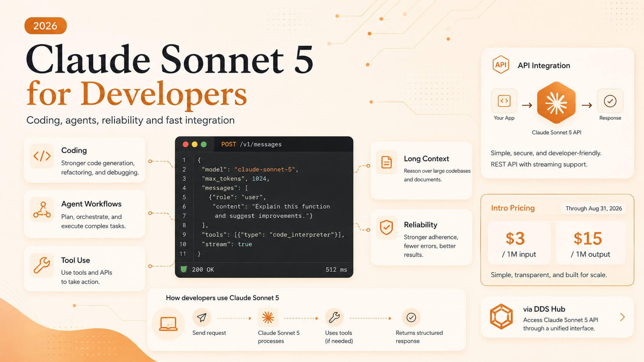Click the Returns structured response check icon
The height and width of the screenshot is (362, 644).
411,317
